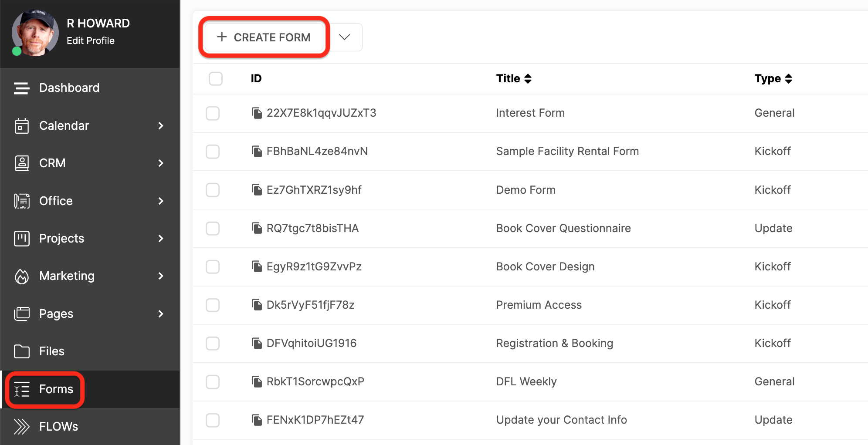Expand the Pages submenu chevron
Image resolution: width=868 pixels, height=445 pixels.
(x=161, y=314)
